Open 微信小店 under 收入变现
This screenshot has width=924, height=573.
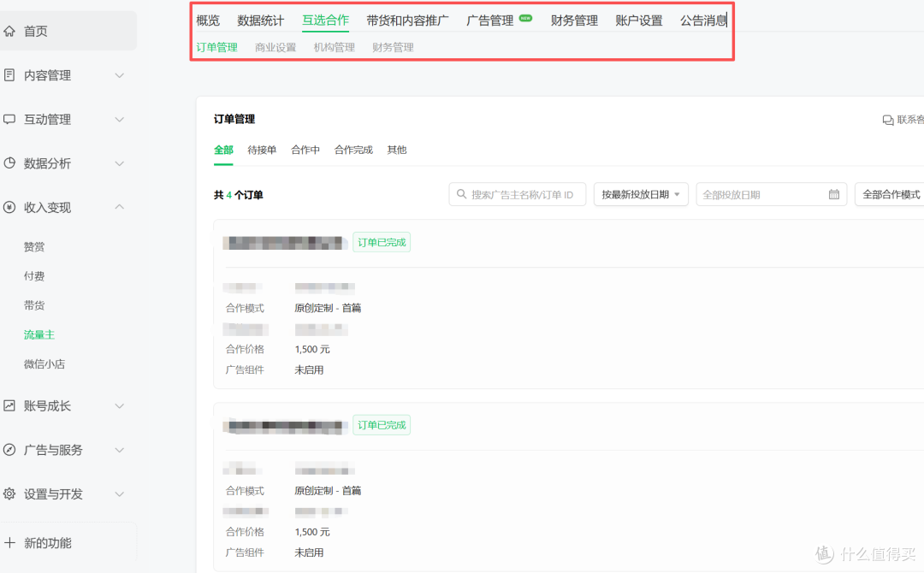[x=44, y=364]
